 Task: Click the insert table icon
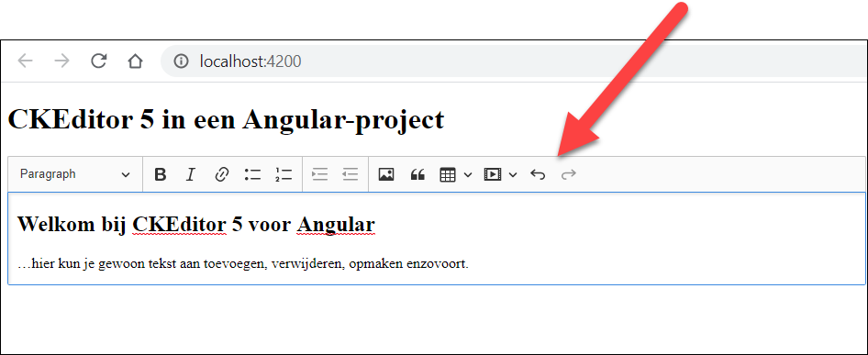click(447, 175)
